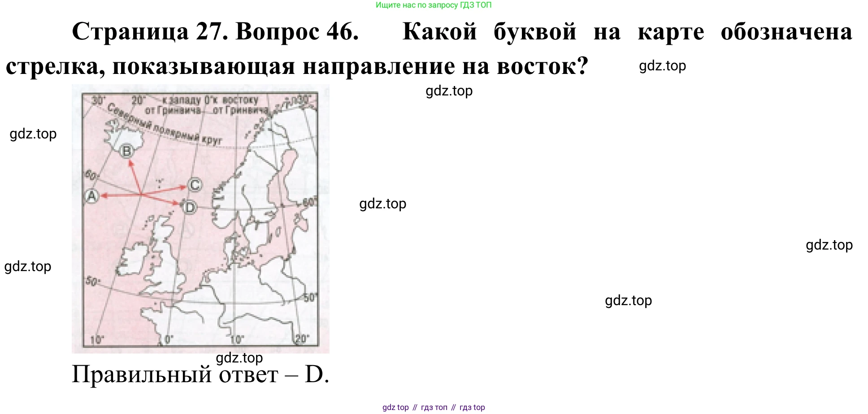Screen dimensions: 868x414
Task: Click the circled letter C on the map
Action: [x=194, y=185]
